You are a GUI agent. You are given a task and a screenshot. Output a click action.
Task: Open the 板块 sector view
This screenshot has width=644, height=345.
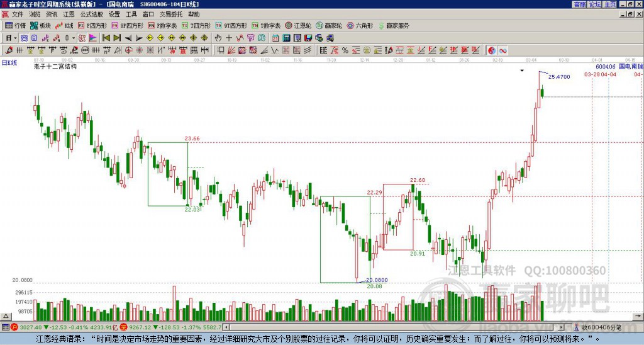40,25
